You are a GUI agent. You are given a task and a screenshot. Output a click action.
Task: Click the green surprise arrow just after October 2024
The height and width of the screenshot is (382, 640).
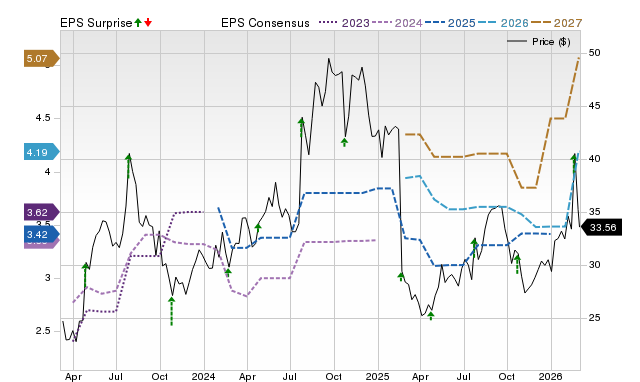pyautogui.click(x=344, y=142)
